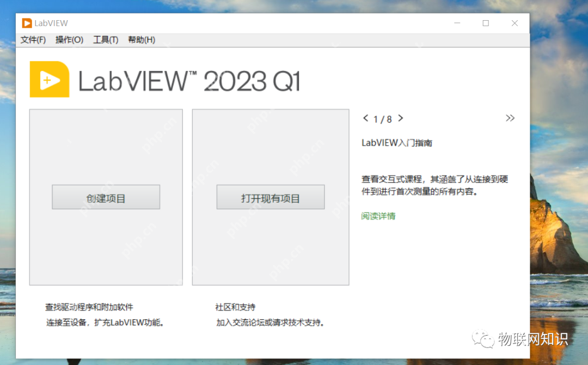Click the 创建项目 button
This screenshot has height=365, width=588.
pos(106,197)
